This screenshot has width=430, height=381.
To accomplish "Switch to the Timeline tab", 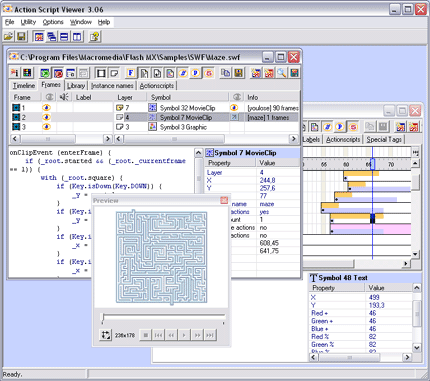I will click(x=24, y=86).
